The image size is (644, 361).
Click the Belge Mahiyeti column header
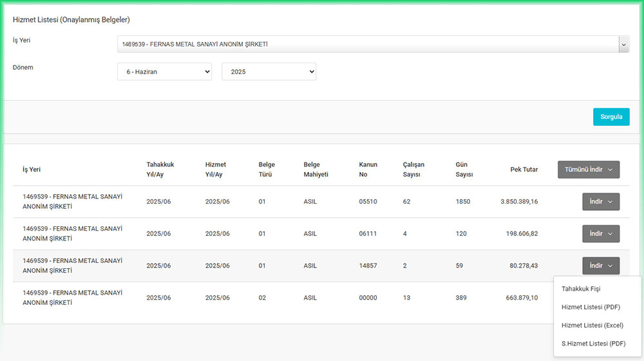pyautogui.click(x=316, y=170)
